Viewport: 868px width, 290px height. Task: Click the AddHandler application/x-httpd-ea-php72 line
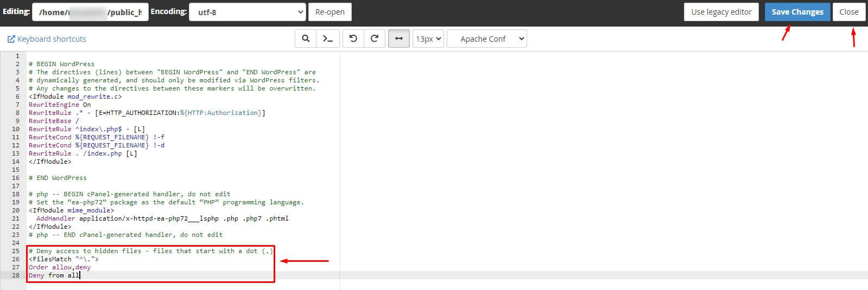[162, 218]
